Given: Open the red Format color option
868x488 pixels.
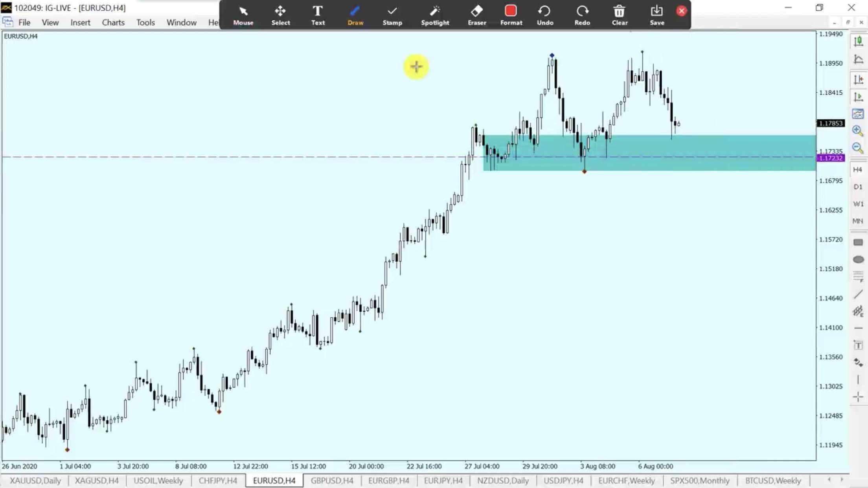Looking at the screenshot, I should 511,15.
